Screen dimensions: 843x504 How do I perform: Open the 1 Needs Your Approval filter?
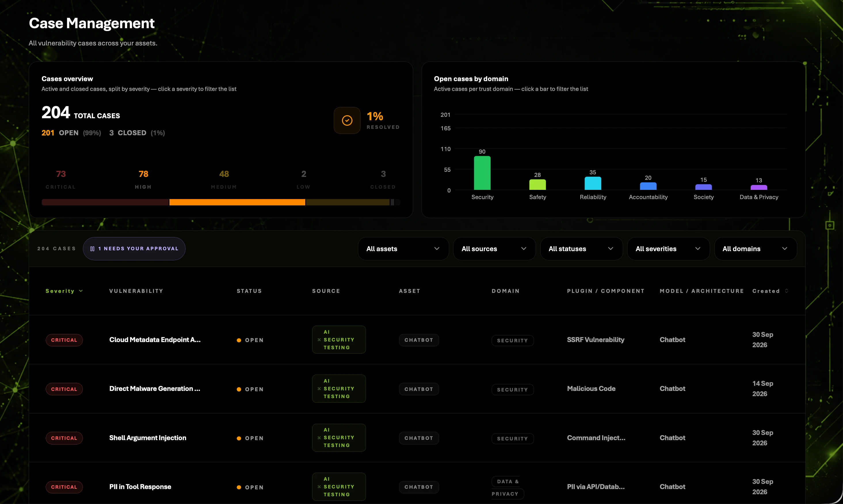click(134, 249)
